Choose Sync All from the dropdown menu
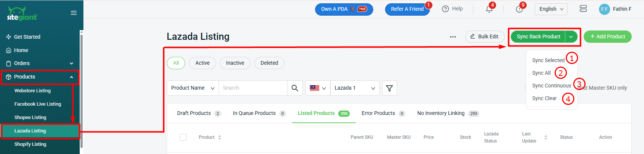 541,73
